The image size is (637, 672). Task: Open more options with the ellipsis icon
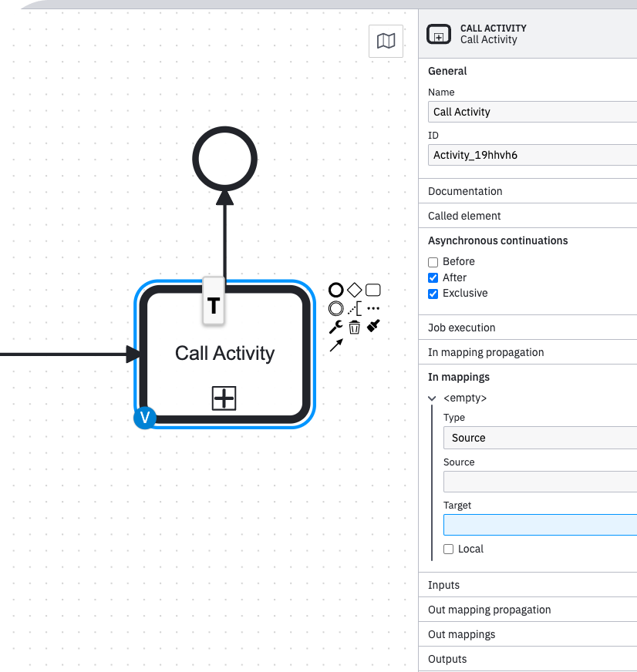[x=373, y=307]
